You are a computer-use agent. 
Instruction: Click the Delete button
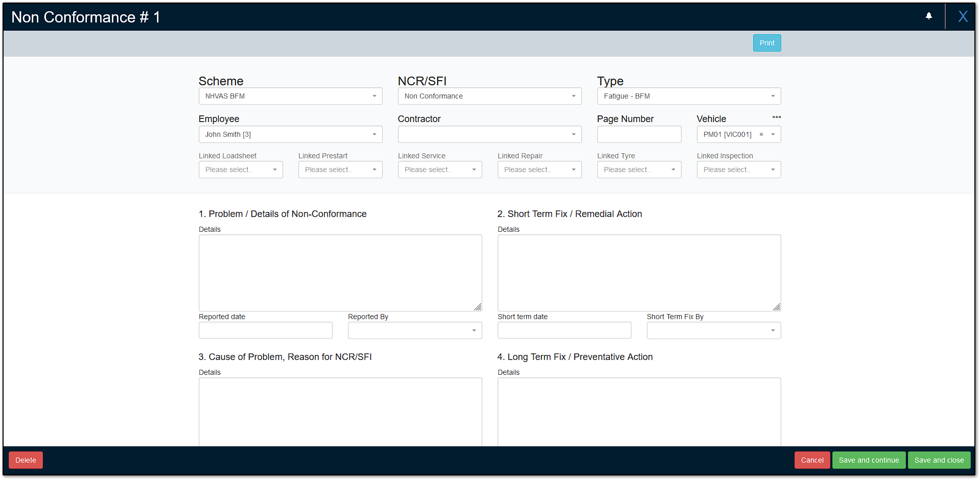(25, 460)
